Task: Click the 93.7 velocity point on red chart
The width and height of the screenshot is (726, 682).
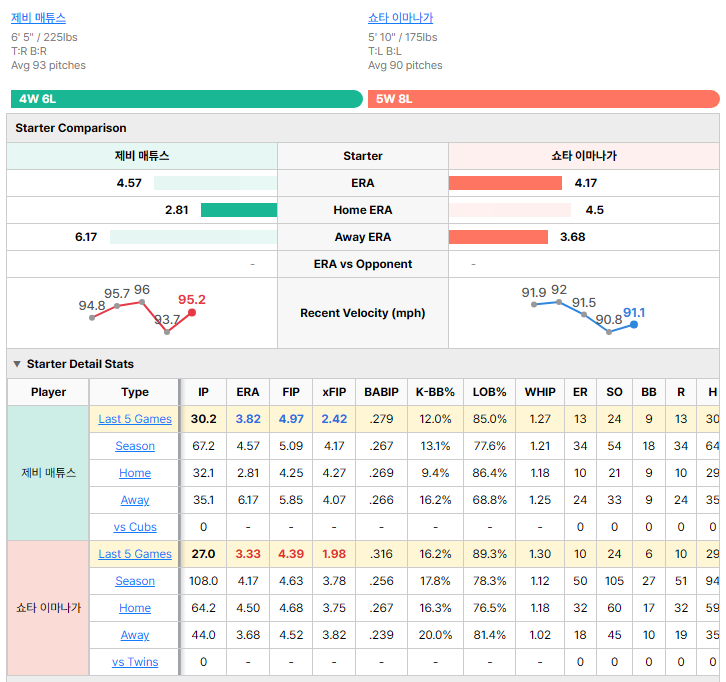Action: (167, 332)
